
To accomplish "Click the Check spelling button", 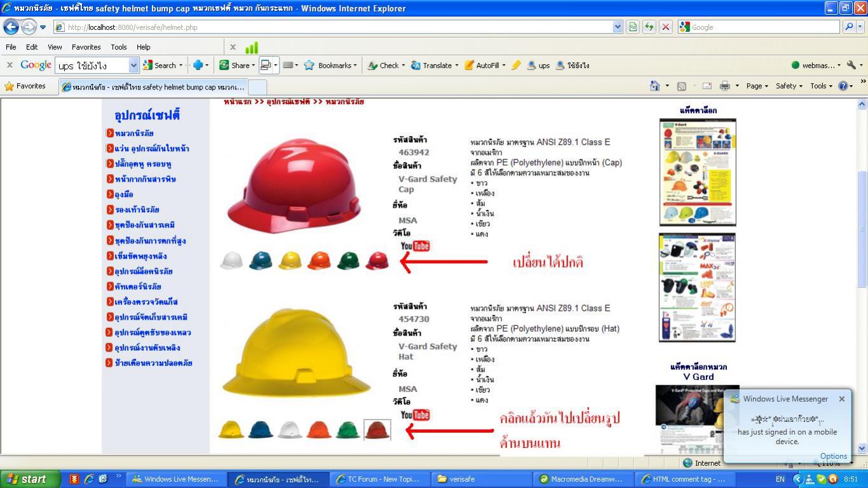I will [x=384, y=65].
